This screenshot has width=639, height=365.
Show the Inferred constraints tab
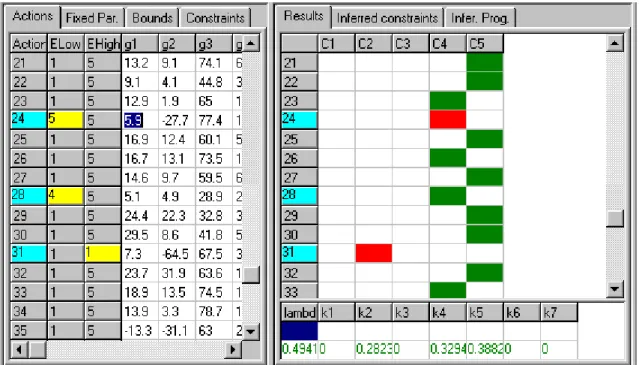(387, 18)
